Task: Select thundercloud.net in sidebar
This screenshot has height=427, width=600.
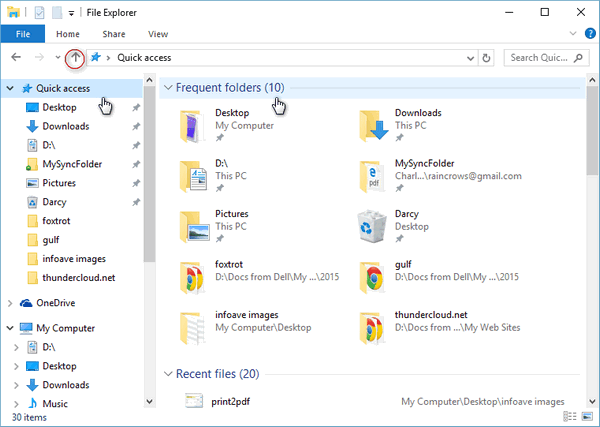Action: [78, 278]
